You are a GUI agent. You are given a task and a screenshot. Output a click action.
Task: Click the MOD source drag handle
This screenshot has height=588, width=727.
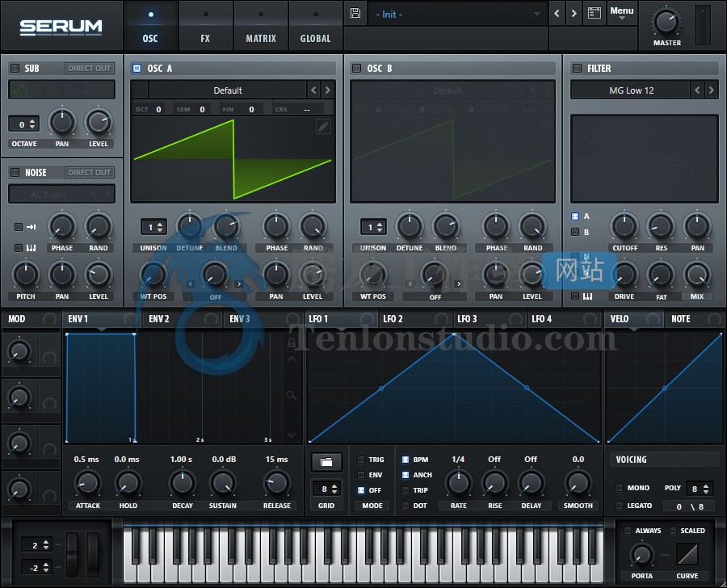pyautogui.click(x=49, y=319)
